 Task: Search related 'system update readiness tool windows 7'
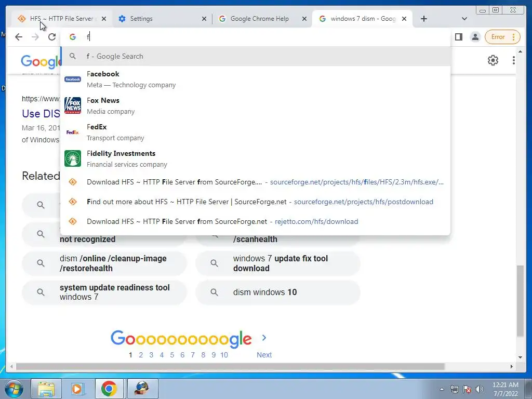click(x=104, y=292)
